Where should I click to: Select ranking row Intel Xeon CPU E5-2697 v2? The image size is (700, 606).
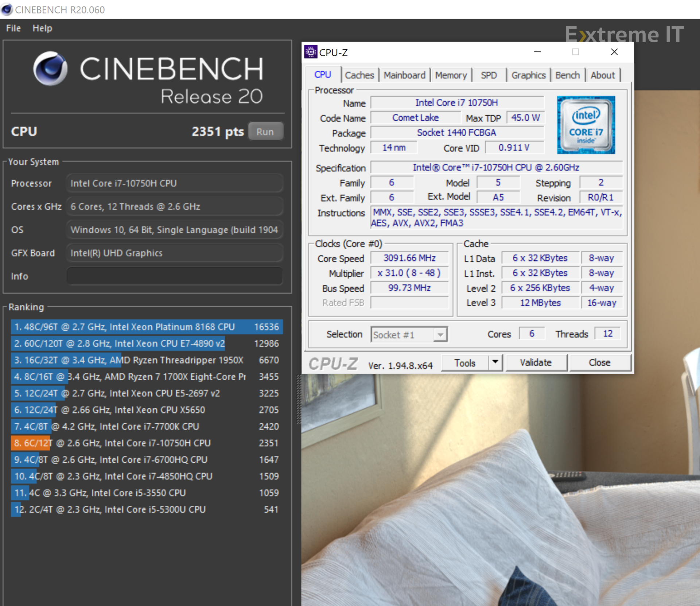click(x=147, y=393)
